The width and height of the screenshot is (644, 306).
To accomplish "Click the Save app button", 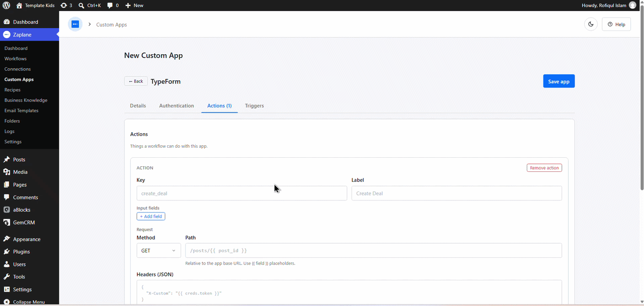I will point(558,81).
